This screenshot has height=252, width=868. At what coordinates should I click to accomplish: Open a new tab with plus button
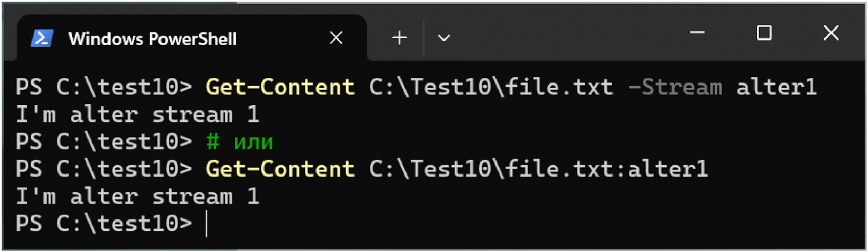tap(400, 37)
